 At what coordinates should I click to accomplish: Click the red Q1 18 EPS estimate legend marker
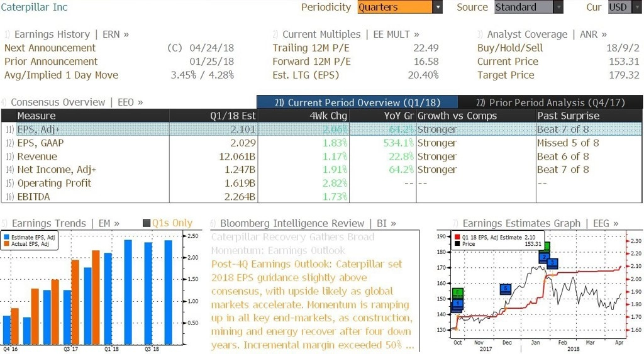[x=457, y=238]
